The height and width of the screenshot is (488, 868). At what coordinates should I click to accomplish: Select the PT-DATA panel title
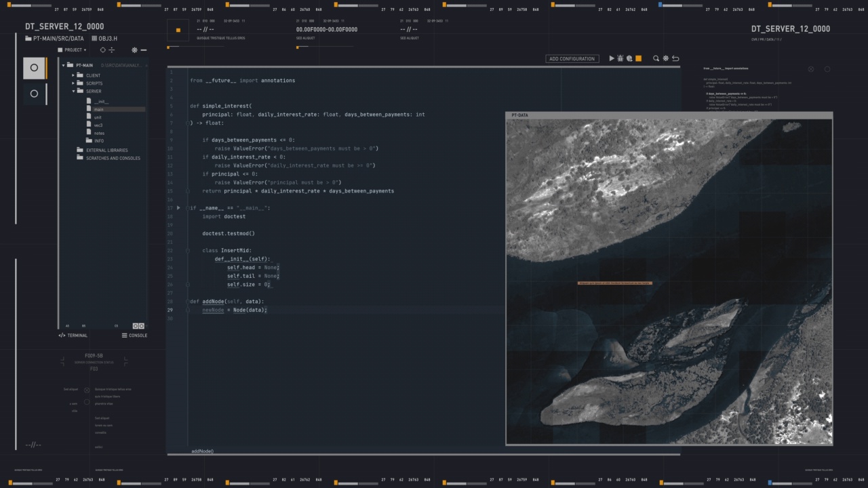pyautogui.click(x=520, y=115)
